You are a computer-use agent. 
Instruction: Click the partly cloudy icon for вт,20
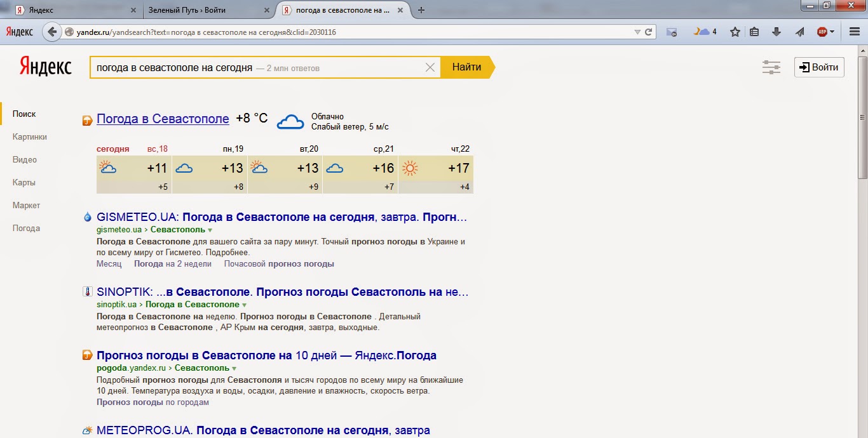click(259, 168)
